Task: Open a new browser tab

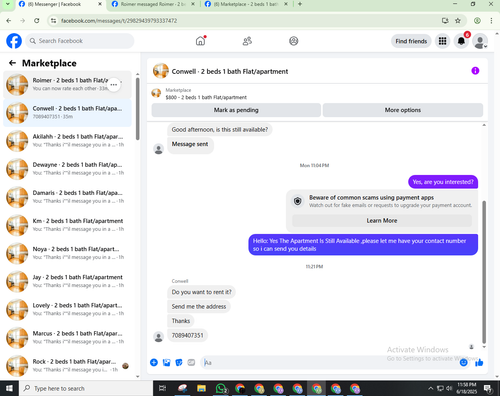Action: tap(300, 4)
